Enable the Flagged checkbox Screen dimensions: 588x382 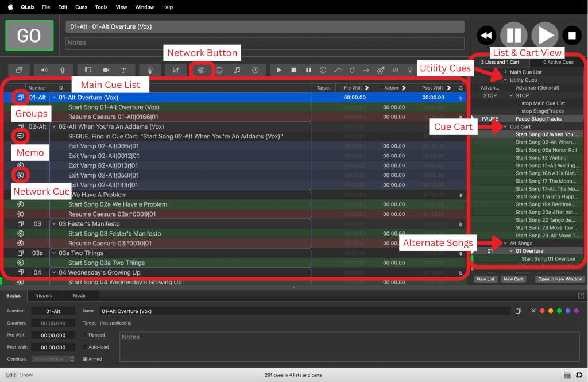85,335
